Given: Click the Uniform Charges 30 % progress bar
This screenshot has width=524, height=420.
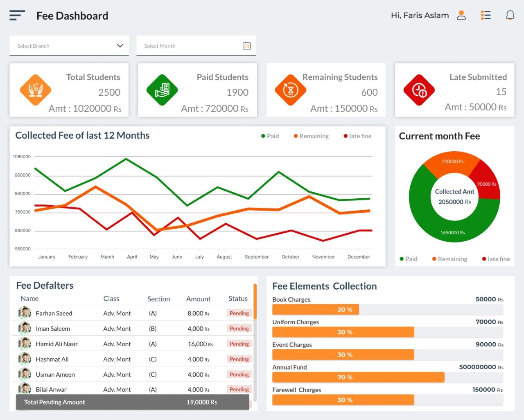Looking at the screenshot, I should click(x=343, y=332).
